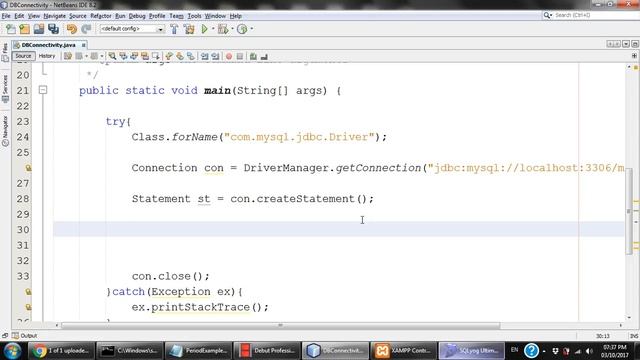Expand the Profile Project dropdown arrow
The image size is (640, 360).
point(251,29)
